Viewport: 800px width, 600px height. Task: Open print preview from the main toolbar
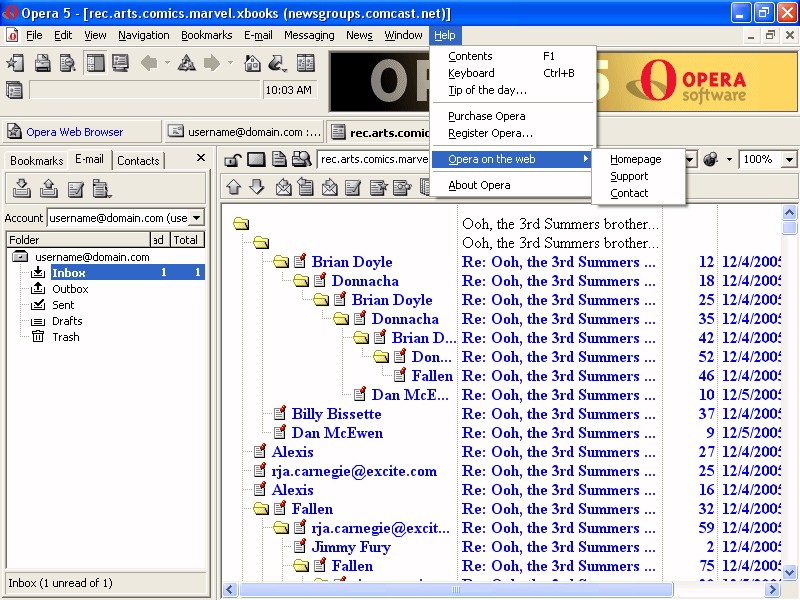[67, 63]
